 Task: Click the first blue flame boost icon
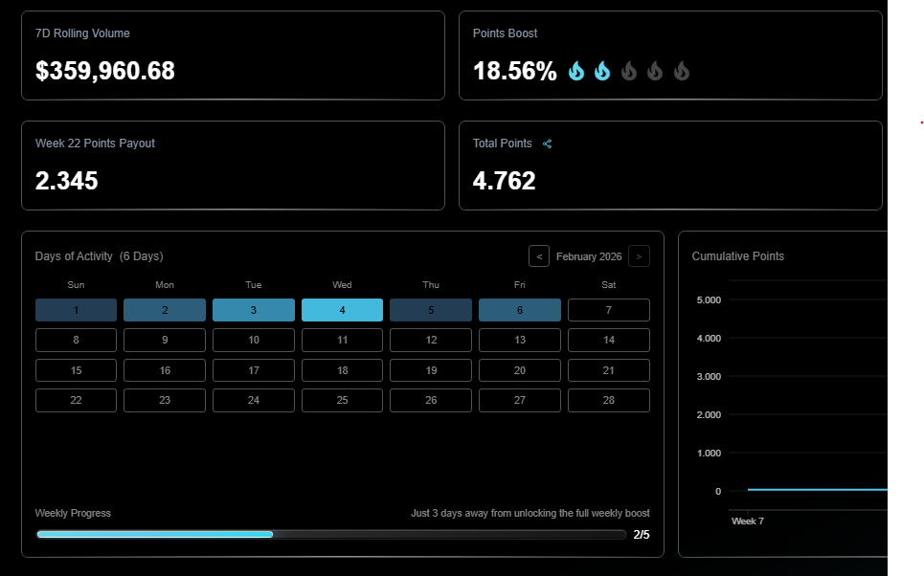[x=575, y=70]
